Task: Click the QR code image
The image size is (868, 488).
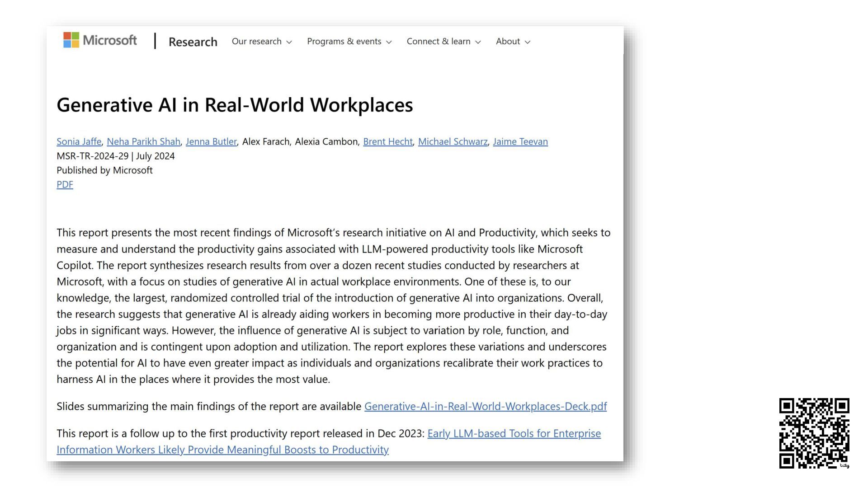Action: (x=814, y=433)
